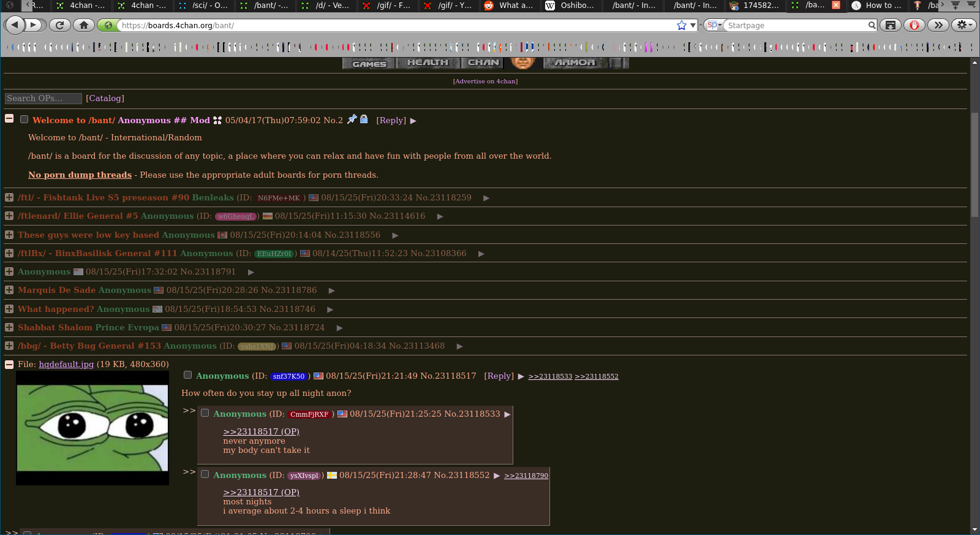Screen dimensions: 980x535
Task: Open the downloads toolbar button
Action: [891, 25]
